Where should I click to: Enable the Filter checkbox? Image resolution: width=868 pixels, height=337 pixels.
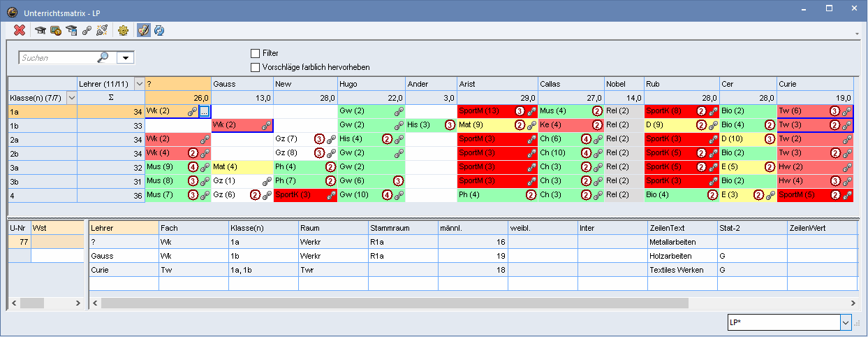coord(255,53)
